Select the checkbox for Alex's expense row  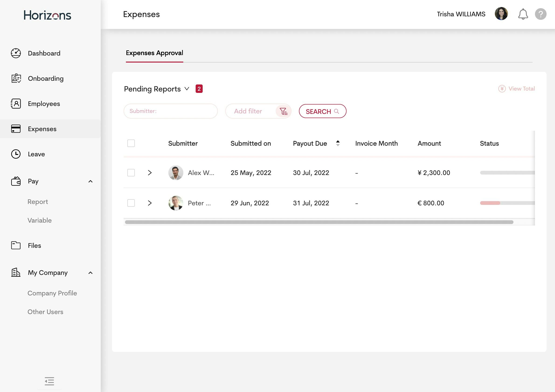pos(131,173)
